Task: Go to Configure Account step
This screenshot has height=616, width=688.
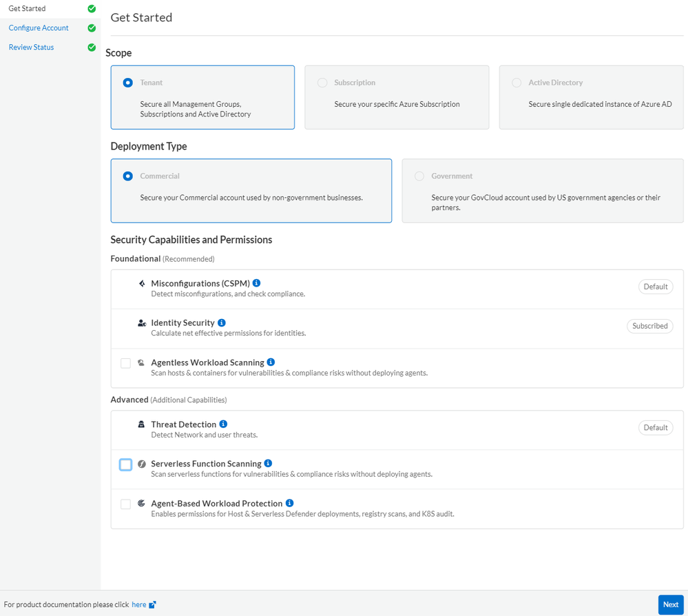Action: click(39, 28)
